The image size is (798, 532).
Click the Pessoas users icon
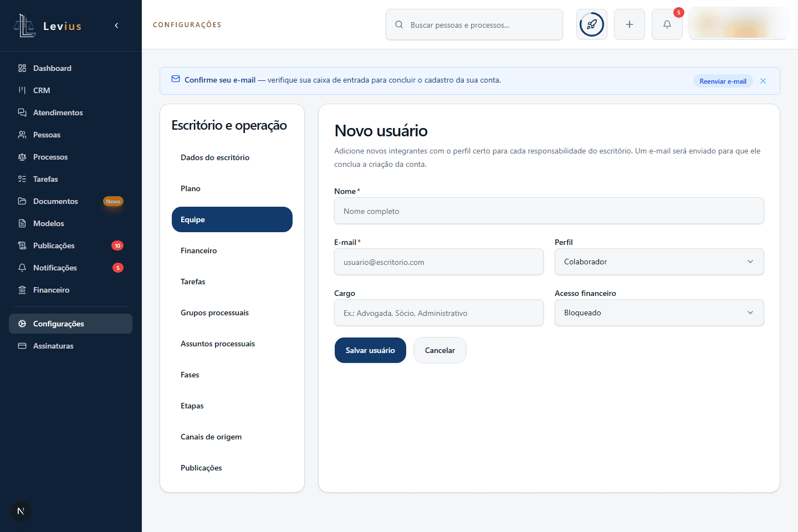[22, 135]
